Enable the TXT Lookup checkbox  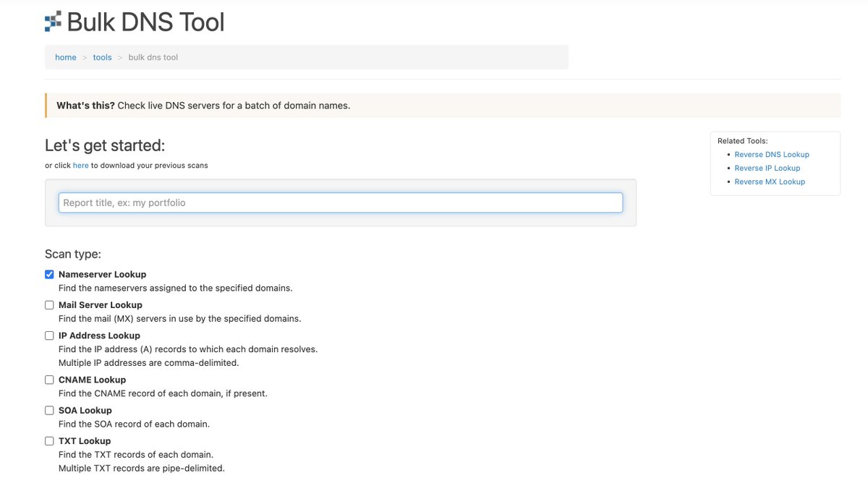point(49,440)
